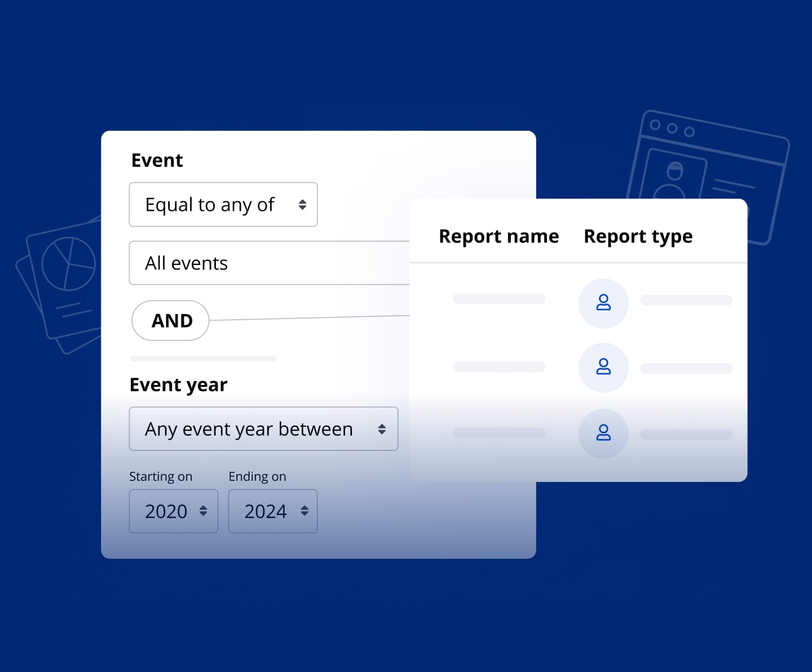Click the first row's user report icon
Screen dimensions: 812x672
(603, 303)
